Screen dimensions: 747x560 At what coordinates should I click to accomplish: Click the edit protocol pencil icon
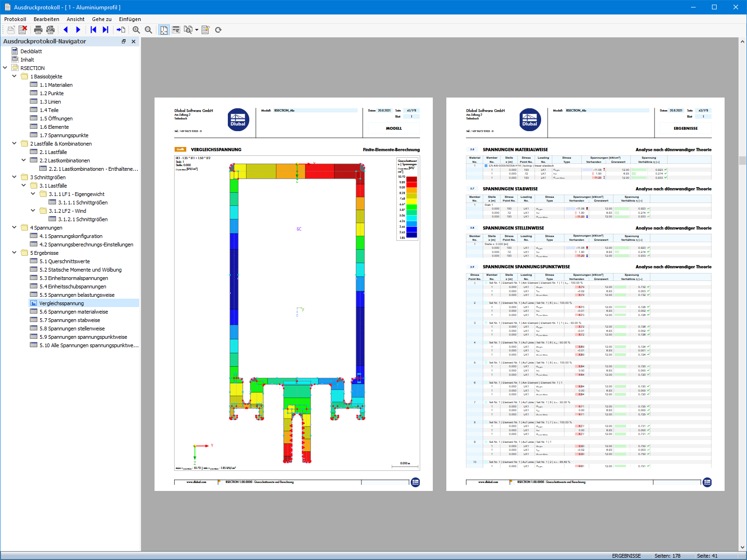pos(205,30)
